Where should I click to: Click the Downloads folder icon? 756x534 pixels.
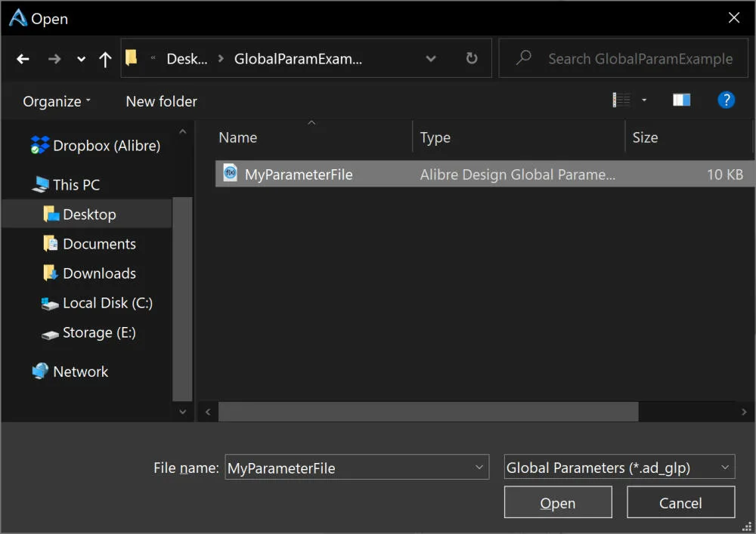point(51,273)
